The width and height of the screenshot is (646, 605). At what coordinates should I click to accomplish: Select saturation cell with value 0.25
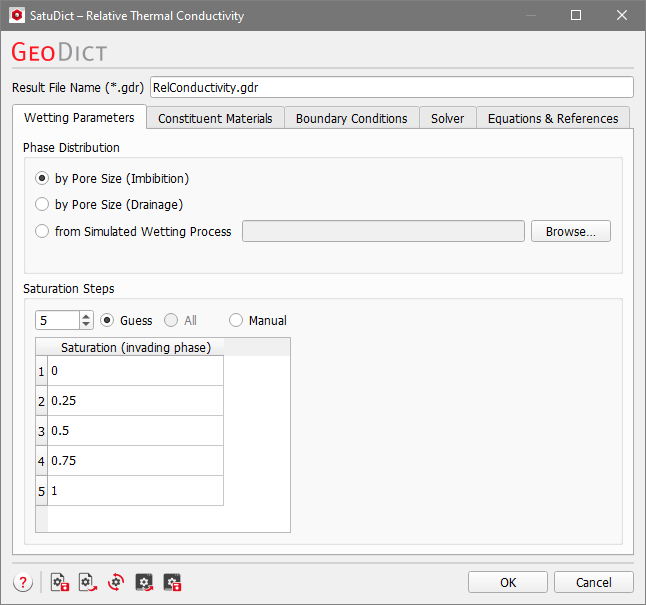click(136, 401)
